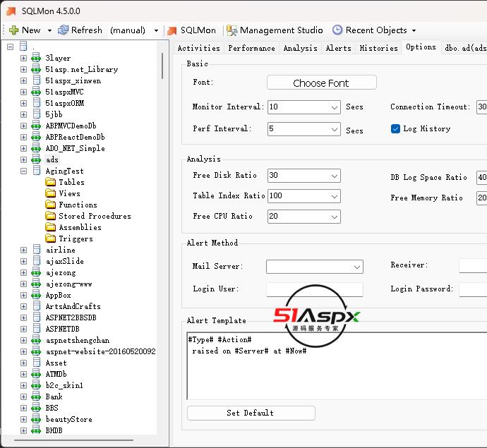This screenshot has width=487, height=448.
Task: Open Recent Objects clock icon
Action: point(337,30)
